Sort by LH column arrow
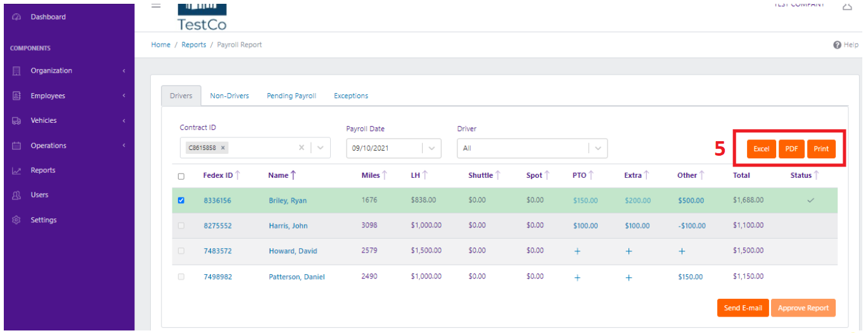The image size is (868, 333). click(x=425, y=175)
